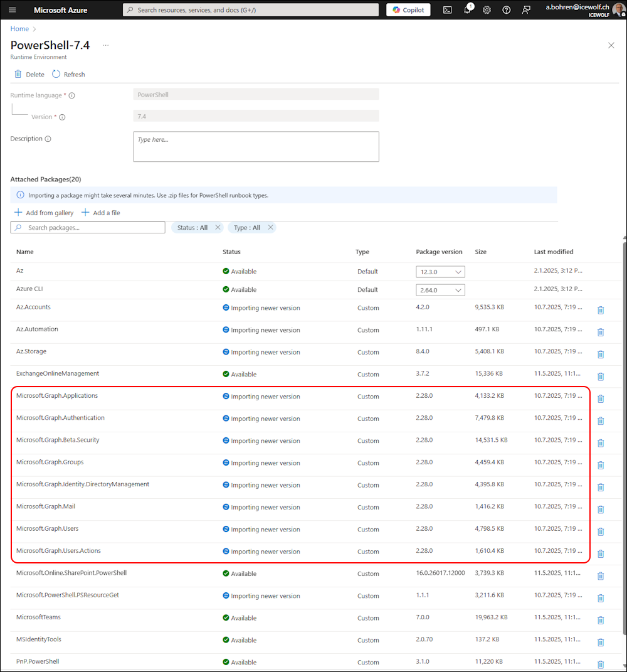Click the Az package name
Screen dimensions: 627x672
(x=19, y=270)
